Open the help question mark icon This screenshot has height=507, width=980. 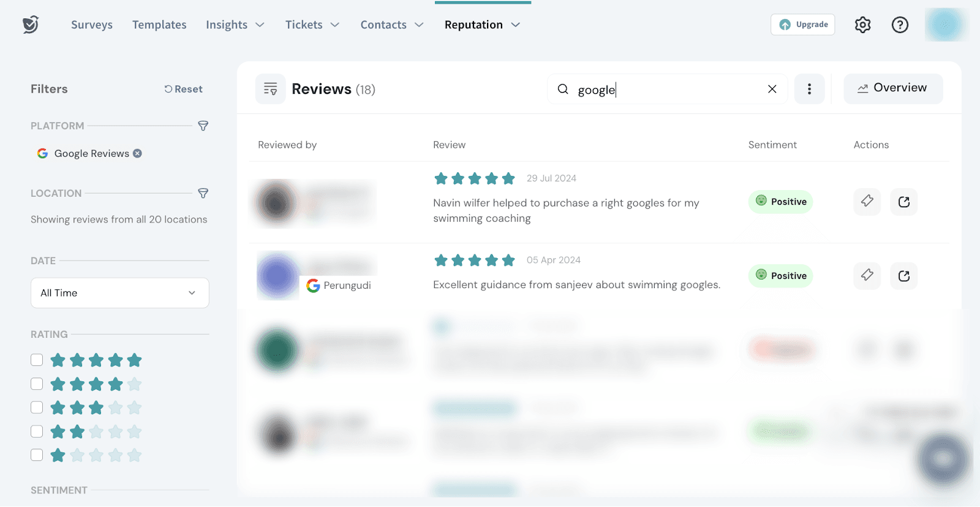tap(900, 25)
